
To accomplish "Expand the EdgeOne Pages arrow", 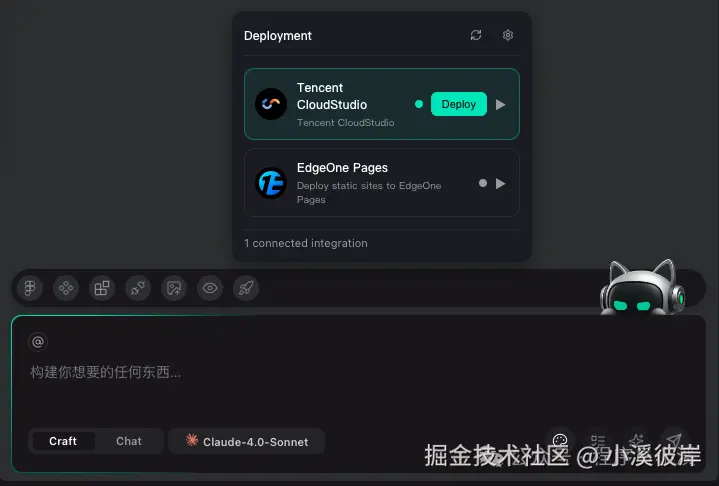I will (x=501, y=183).
